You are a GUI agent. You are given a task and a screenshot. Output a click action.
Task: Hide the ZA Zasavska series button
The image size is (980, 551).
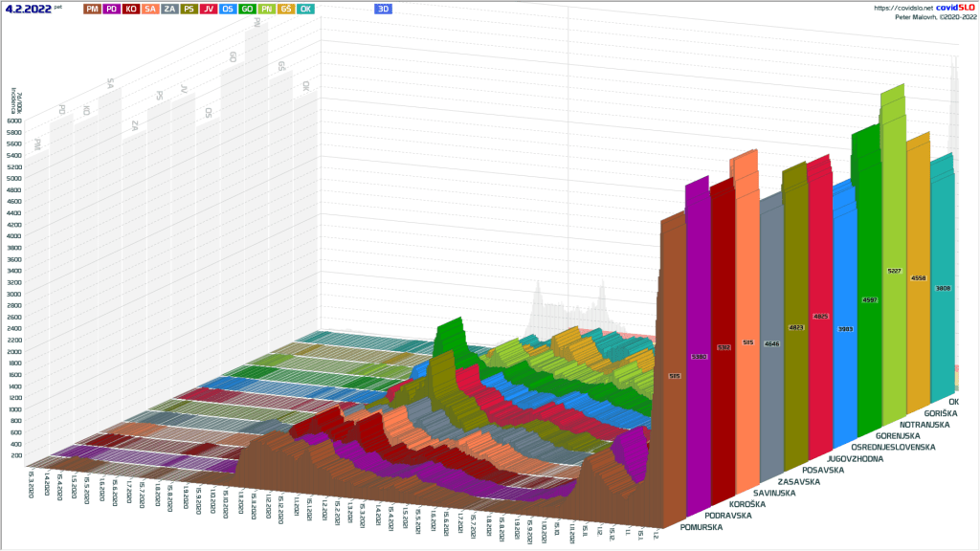[169, 8]
